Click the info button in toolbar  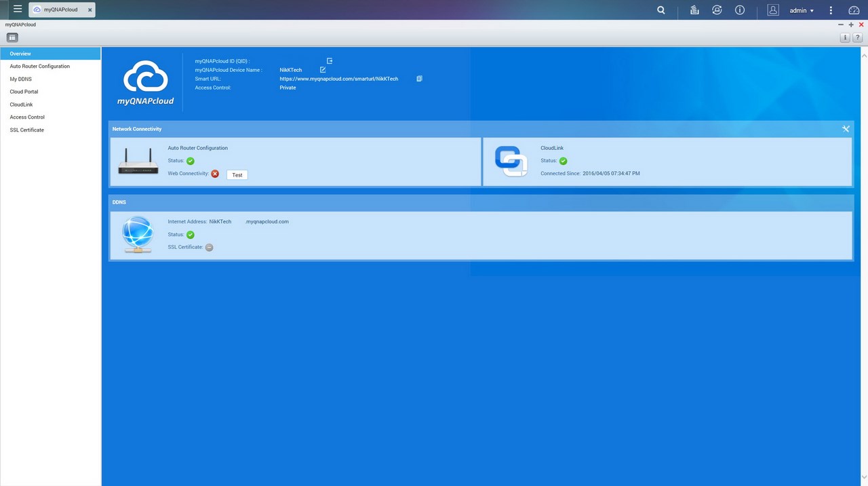click(845, 37)
